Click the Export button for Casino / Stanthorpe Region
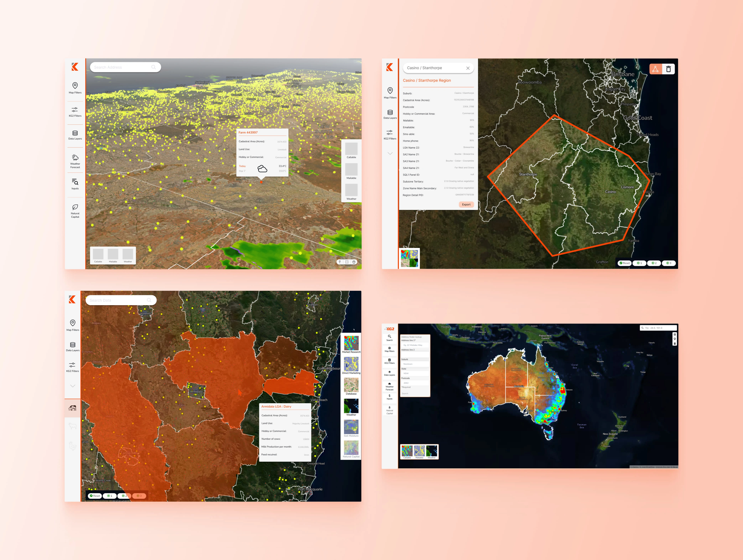The image size is (743, 560). click(x=466, y=204)
